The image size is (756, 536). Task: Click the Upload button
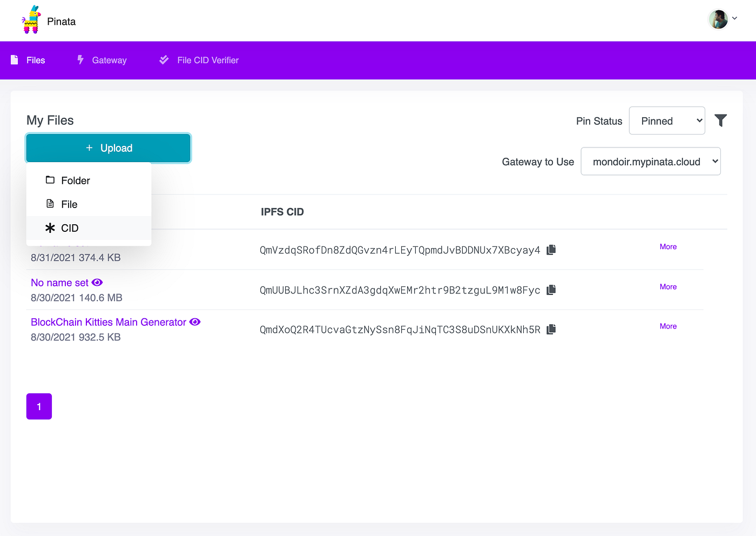tap(108, 148)
